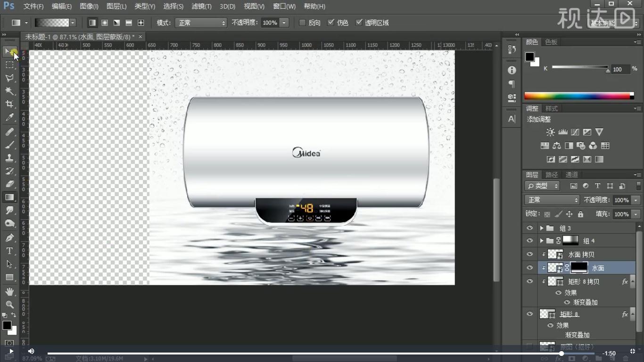The image size is (644, 362).
Task: Select the Eraser tool
Action: pos(9,184)
